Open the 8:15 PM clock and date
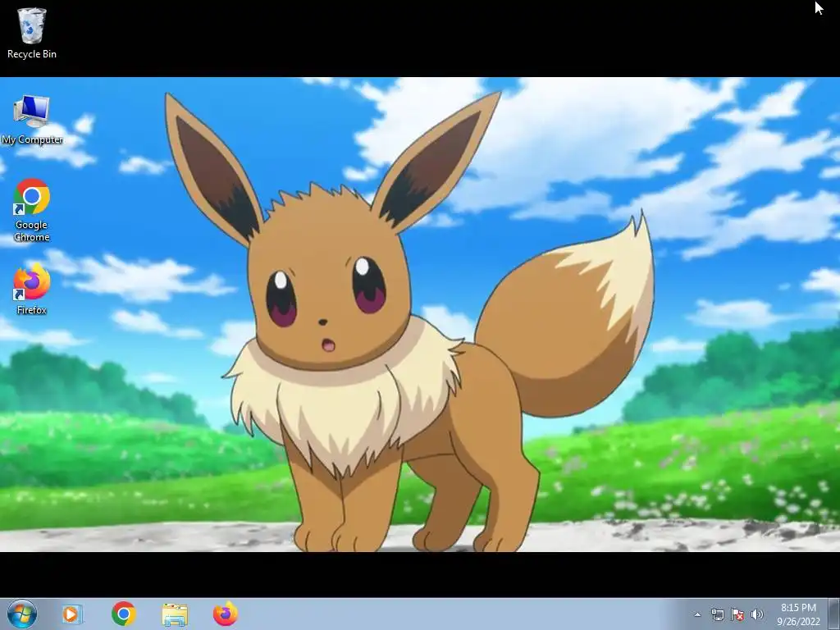840x630 pixels. (798, 614)
